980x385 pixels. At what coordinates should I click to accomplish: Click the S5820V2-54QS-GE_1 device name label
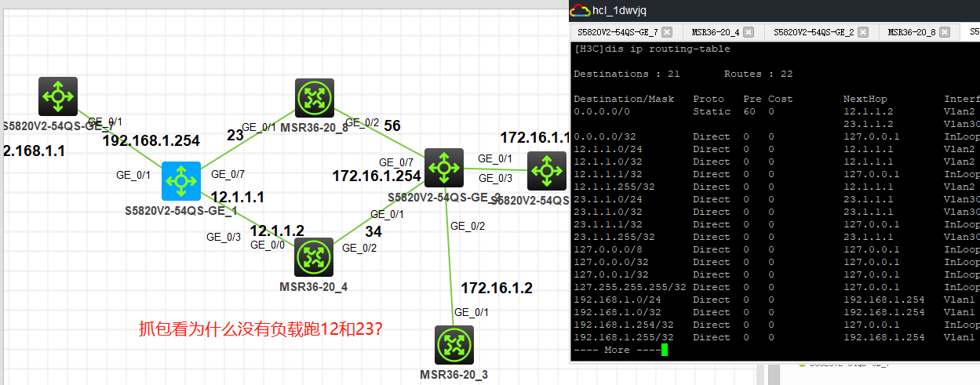tap(181, 211)
